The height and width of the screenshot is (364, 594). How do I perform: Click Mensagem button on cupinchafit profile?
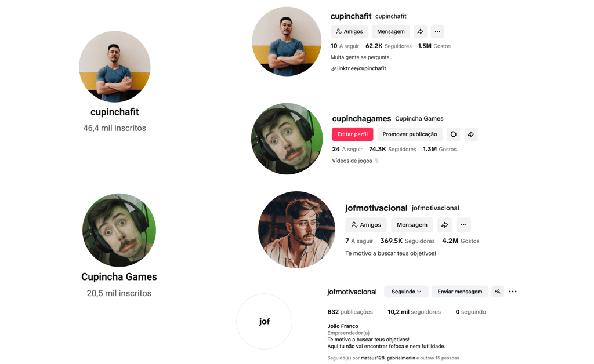pyautogui.click(x=391, y=31)
